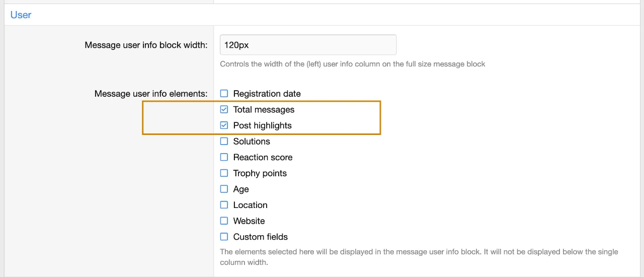Select the Location checkbox
The width and height of the screenshot is (644, 277).
(x=224, y=205)
